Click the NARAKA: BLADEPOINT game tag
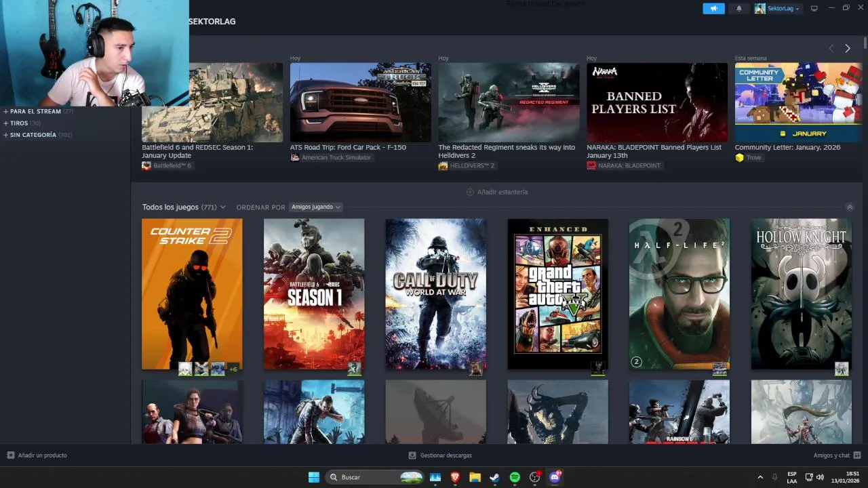The image size is (868, 488). coord(625,165)
